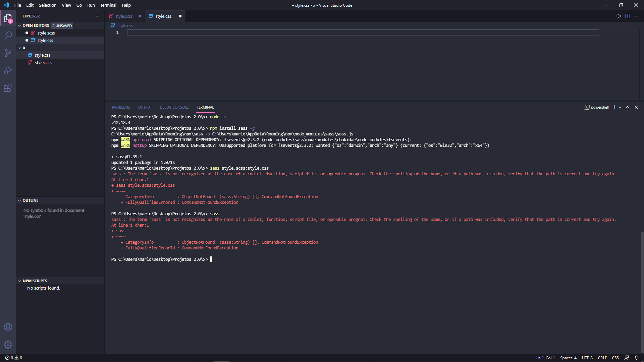Open the terminal launch profile dropdown
Screen dimensions: 644x362
click(620, 107)
